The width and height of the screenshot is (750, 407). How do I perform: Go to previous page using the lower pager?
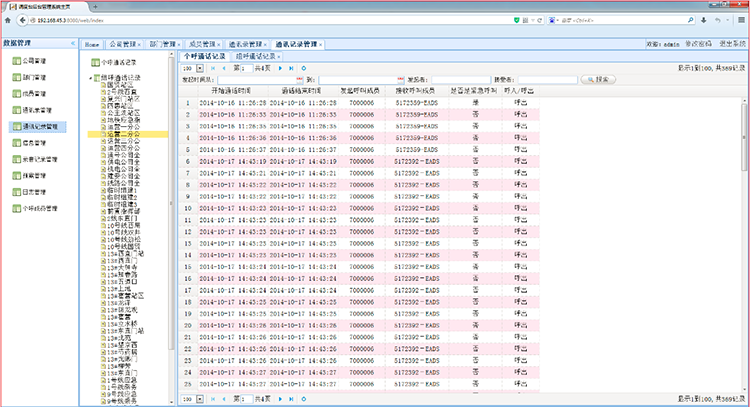coord(223,399)
